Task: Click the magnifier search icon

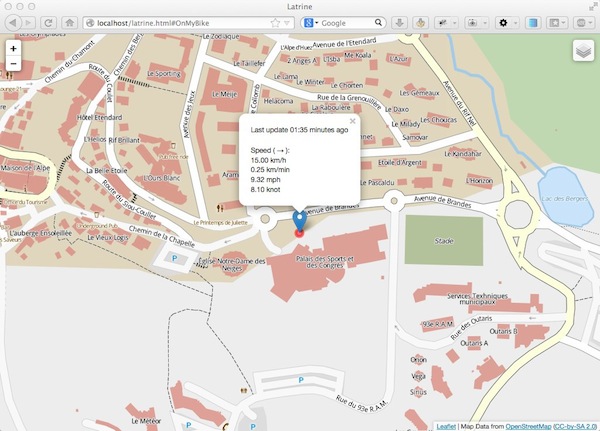Action: point(378,23)
